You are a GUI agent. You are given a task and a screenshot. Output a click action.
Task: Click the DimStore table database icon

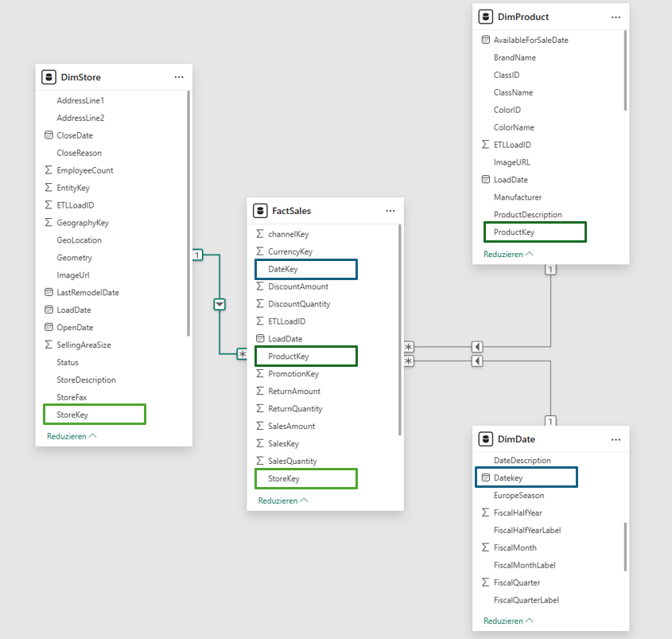(x=49, y=77)
